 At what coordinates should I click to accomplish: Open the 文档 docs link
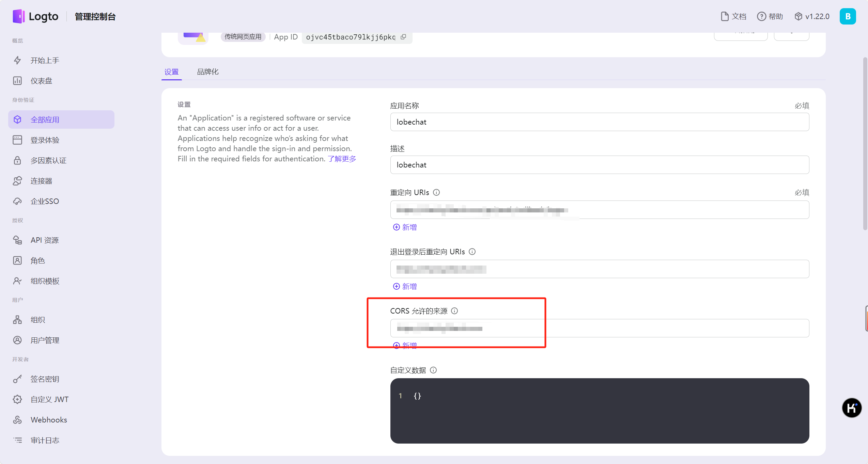(734, 16)
